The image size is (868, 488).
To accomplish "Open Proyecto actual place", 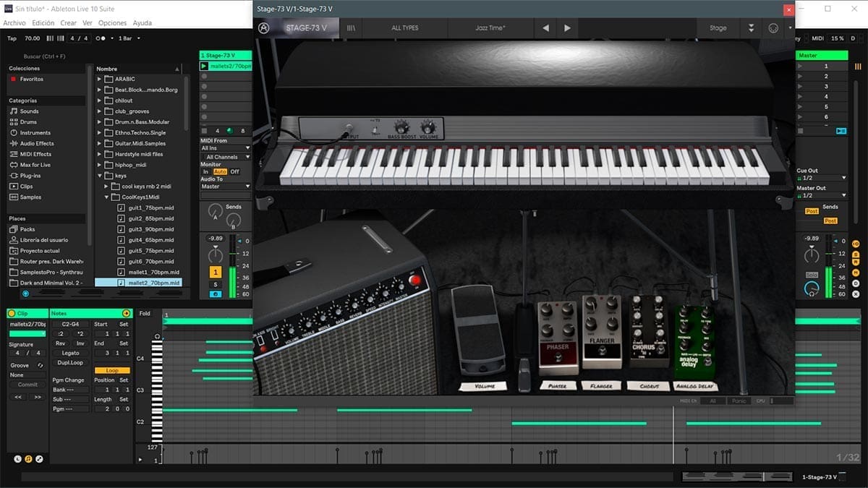I will click(34, 251).
